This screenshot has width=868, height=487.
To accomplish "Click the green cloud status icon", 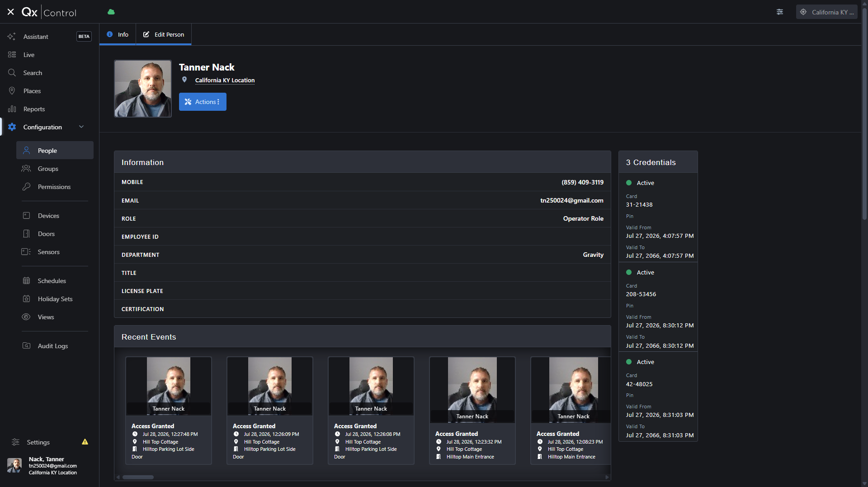I will click(111, 12).
